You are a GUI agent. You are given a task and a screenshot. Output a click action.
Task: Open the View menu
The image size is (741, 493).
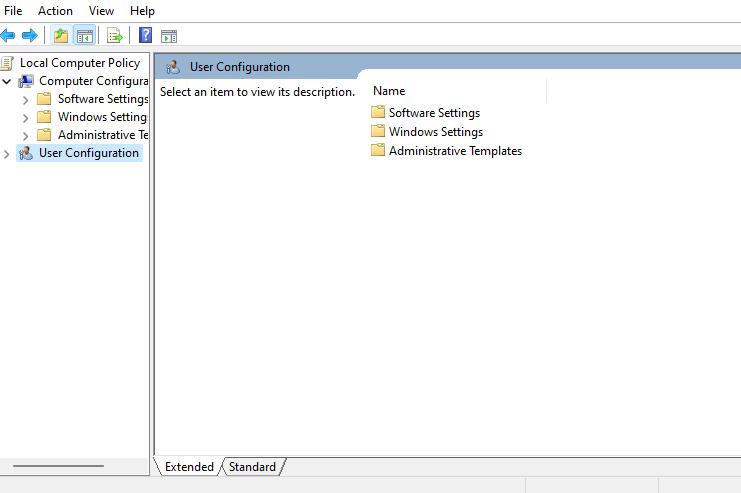click(101, 10)
